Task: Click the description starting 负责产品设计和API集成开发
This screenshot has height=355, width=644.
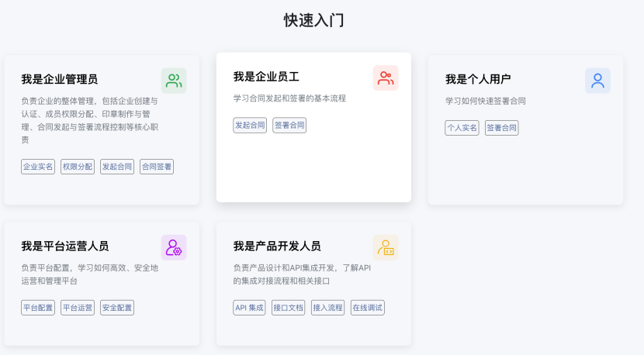Action: click(302, 274)
